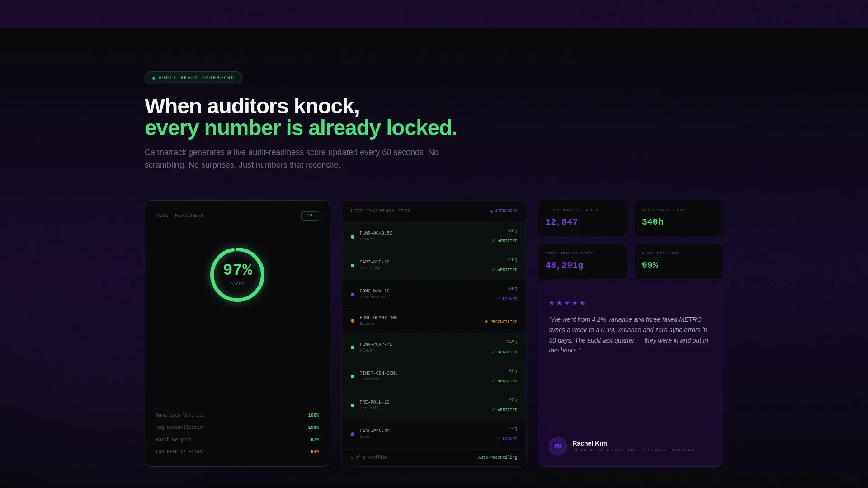Image resolution: width=868 pixels, height=488 pixels.
Task: Click the Rachel Kim name
Action: point(590,444)
